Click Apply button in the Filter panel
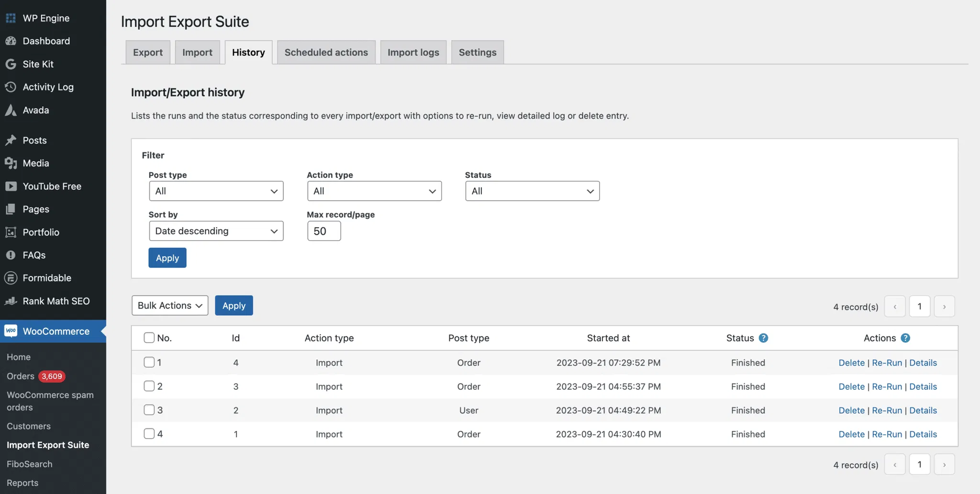Viewport: 980px width, 494px height. 167,258
